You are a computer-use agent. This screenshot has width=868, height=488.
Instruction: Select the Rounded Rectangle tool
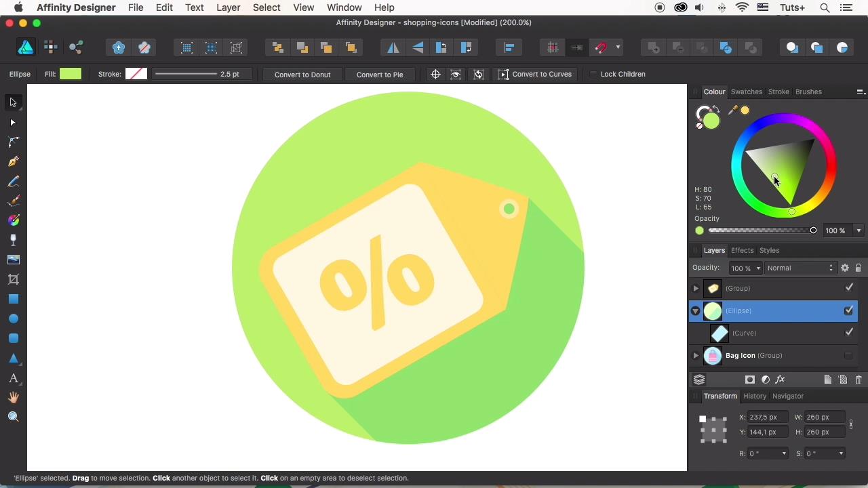tap(13, 338)
